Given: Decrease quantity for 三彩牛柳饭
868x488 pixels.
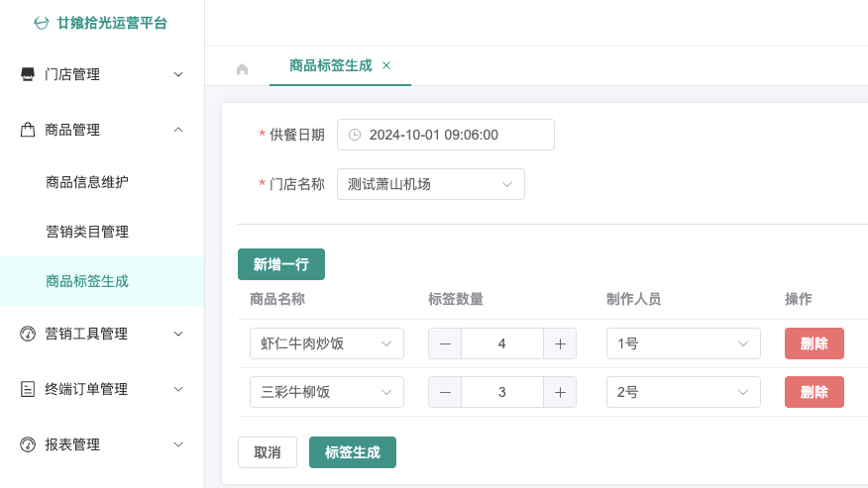Looking at the screenshot, I should (x=445, y=392).
